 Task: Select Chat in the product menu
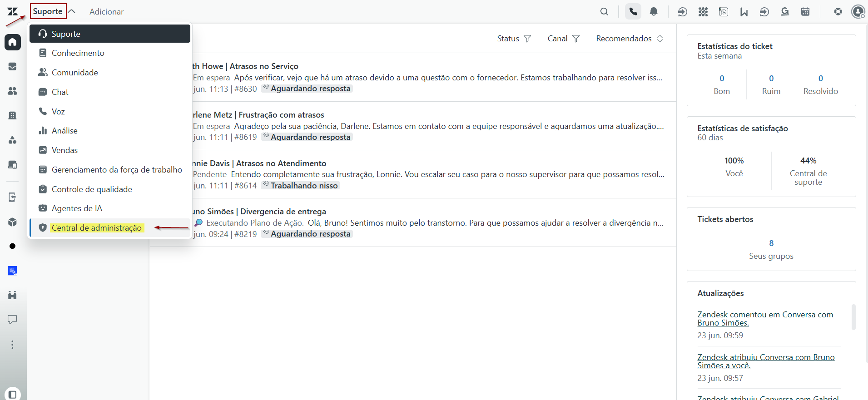tap(110, 92)
